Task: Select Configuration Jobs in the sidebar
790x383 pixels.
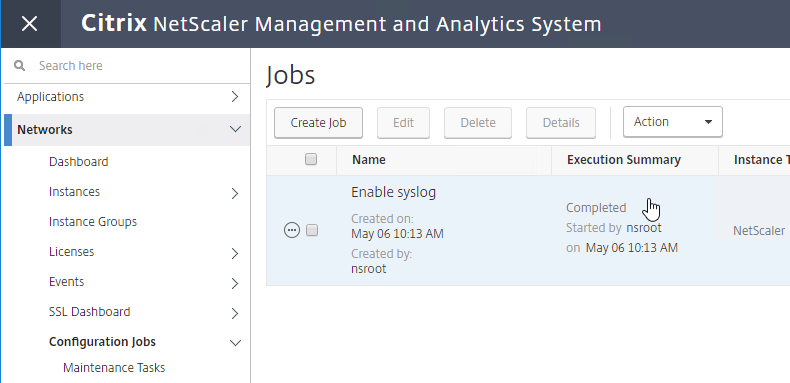Action: [x=102, y=342]
